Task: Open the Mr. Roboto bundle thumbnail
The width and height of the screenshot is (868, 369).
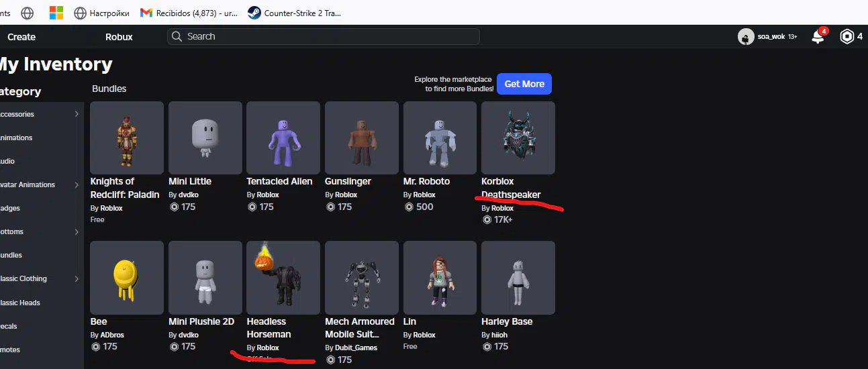Action: click(440, 138)
